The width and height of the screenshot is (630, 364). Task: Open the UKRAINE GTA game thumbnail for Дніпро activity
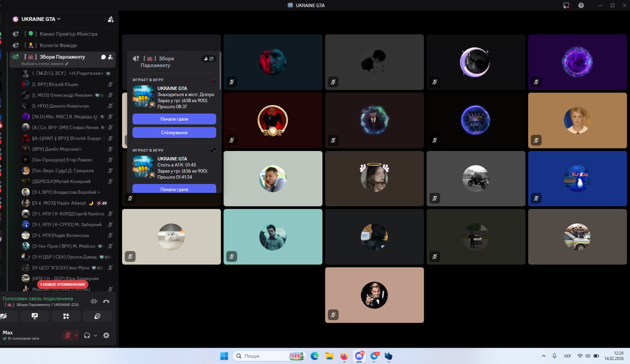coord(143,96)
